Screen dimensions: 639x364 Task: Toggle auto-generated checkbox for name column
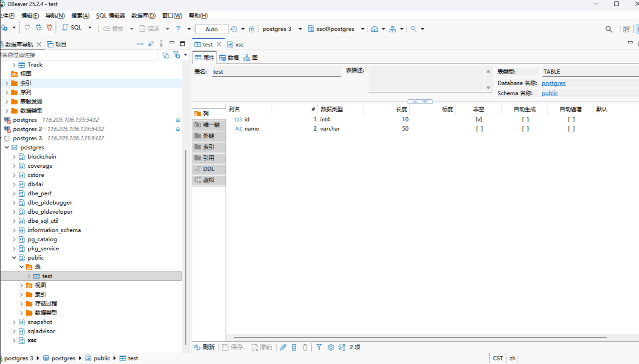tap(525, 129)
